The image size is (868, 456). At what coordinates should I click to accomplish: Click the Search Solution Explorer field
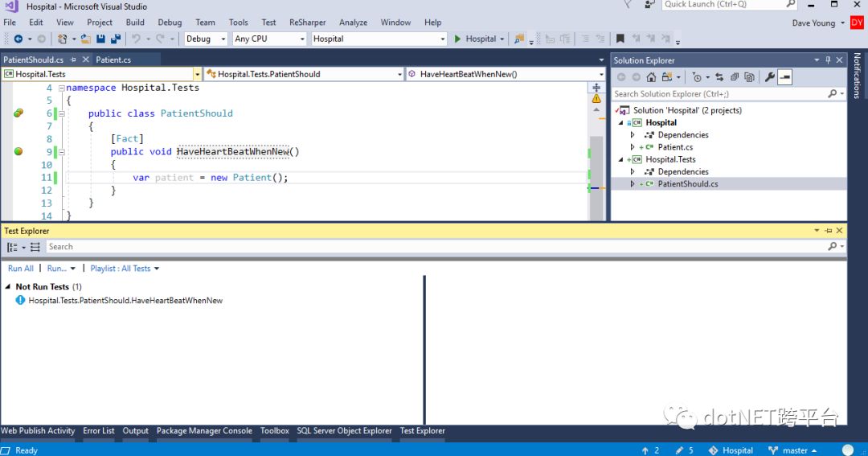(719, 94)
